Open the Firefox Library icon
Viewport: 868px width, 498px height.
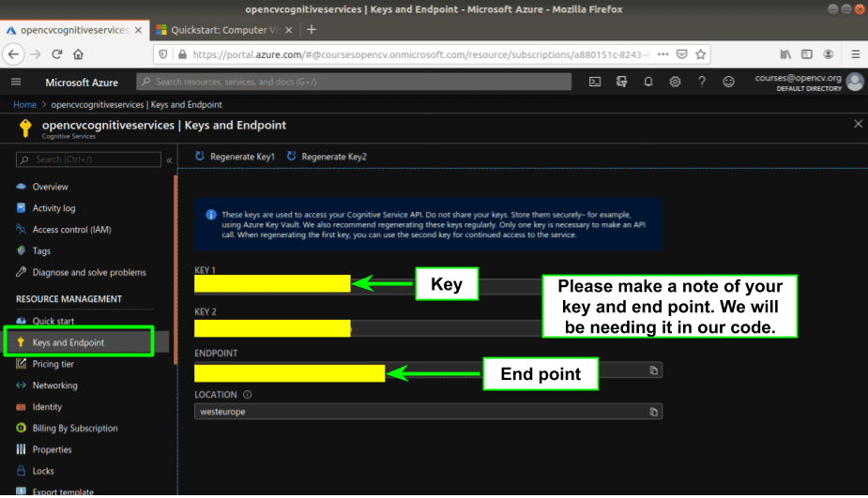(785, 54)
